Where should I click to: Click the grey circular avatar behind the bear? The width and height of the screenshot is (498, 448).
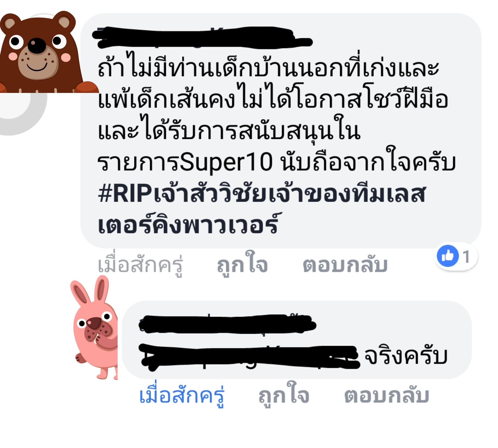coord(23,114)
